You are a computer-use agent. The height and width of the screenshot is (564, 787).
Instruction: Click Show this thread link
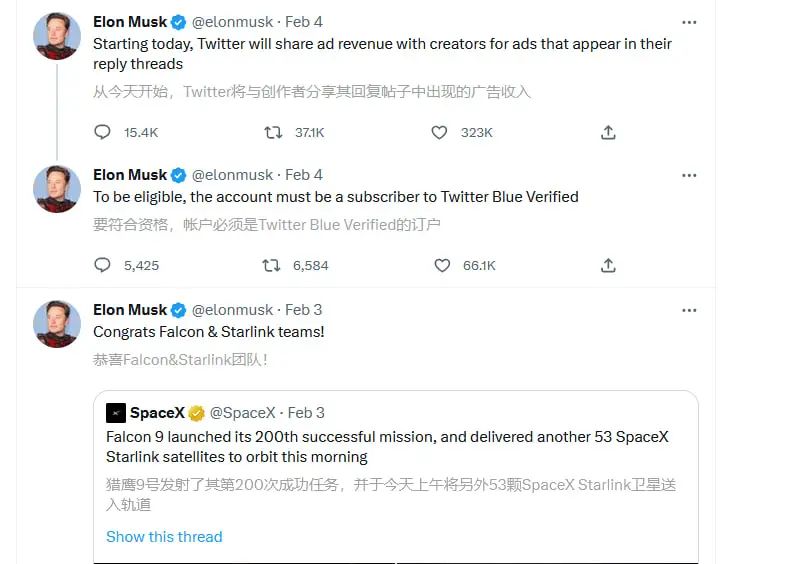point(164,536)
